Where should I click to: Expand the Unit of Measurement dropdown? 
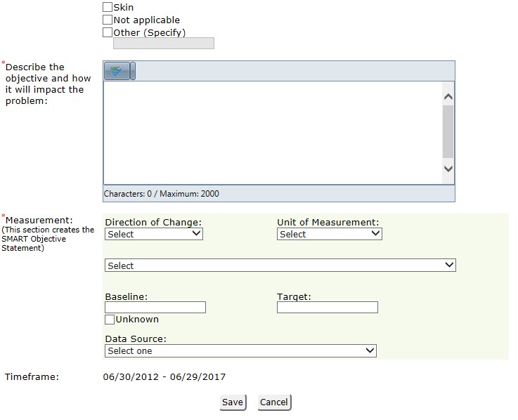330,234
